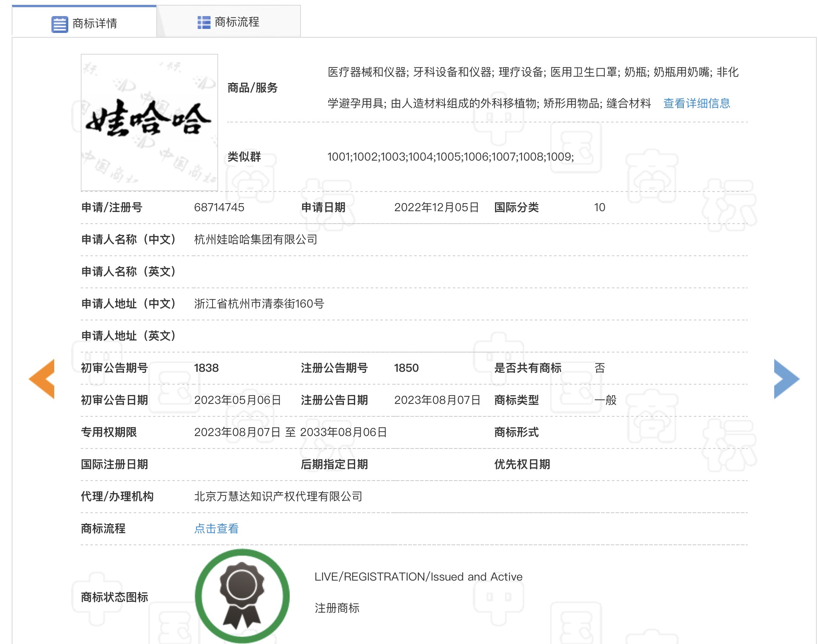Click the applicant address 浙江省杭州市清泰街160号
Image resolution: width=818 pixels, height=644 pixels.
coord(259,304)
